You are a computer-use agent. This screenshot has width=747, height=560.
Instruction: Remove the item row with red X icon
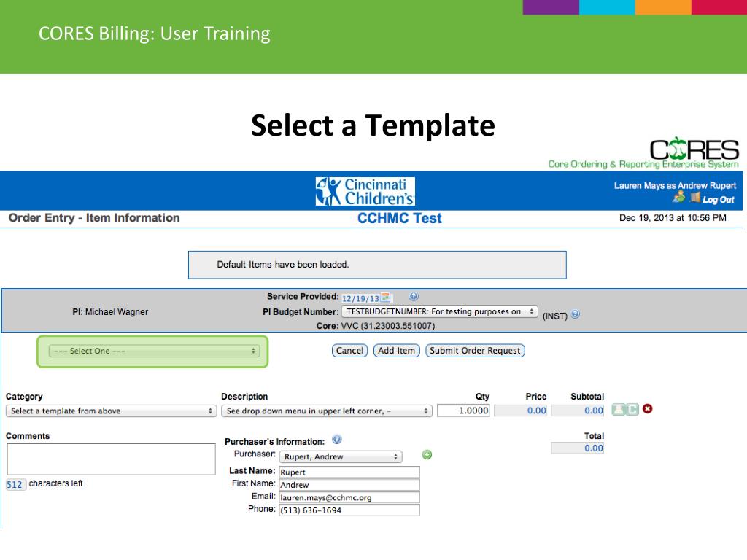648,408
